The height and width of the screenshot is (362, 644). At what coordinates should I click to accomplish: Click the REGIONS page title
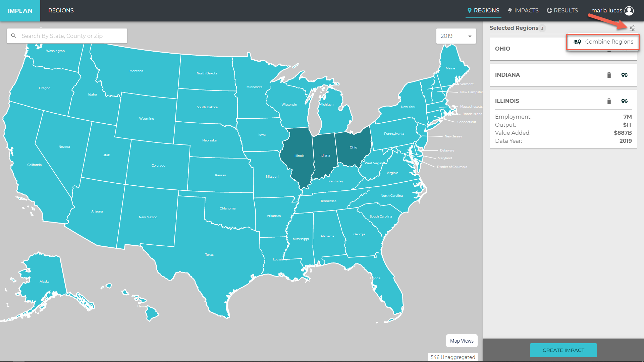click(61, 10)
